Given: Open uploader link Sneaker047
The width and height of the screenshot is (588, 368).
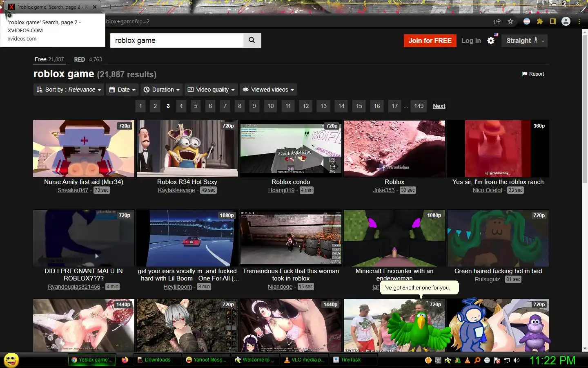Looking at the screenshot, I should coord(73,190).
